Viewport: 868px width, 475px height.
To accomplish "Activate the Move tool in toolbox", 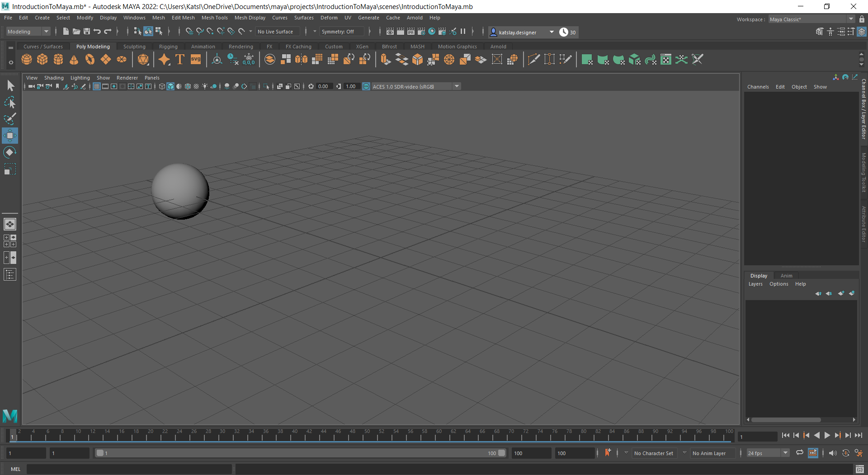I will pos(10,136).
